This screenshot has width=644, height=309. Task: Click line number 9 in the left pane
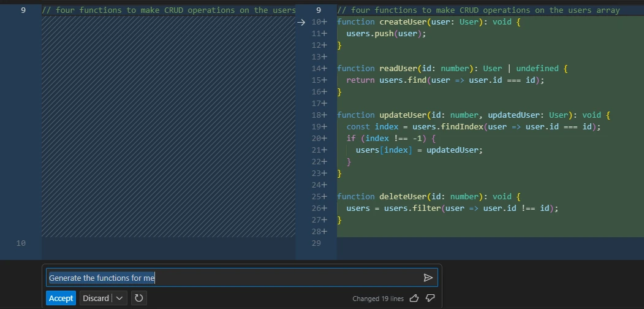point(23,10)
